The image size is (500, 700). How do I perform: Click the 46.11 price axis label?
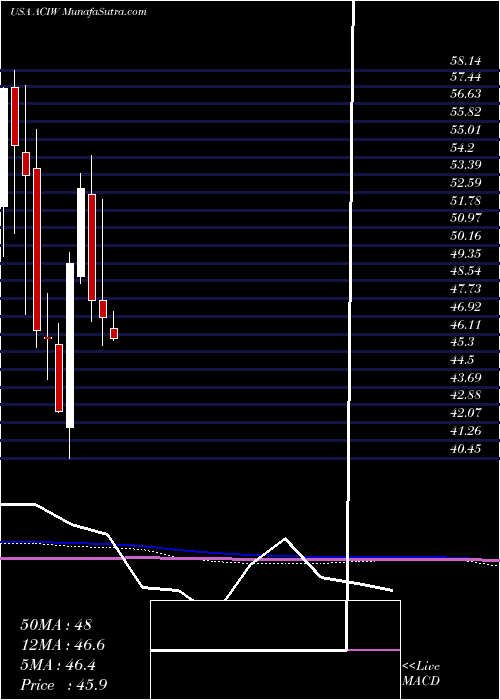[x=466, y=325]
